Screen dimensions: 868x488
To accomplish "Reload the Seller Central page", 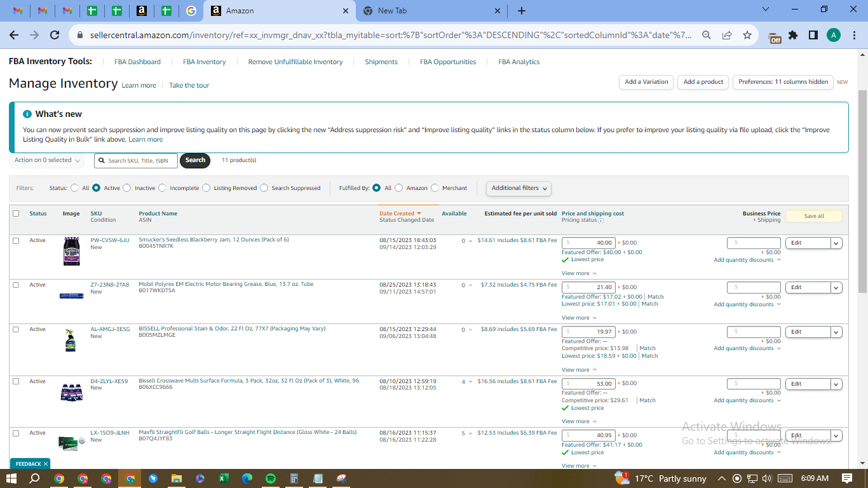I will click(55, 35).
